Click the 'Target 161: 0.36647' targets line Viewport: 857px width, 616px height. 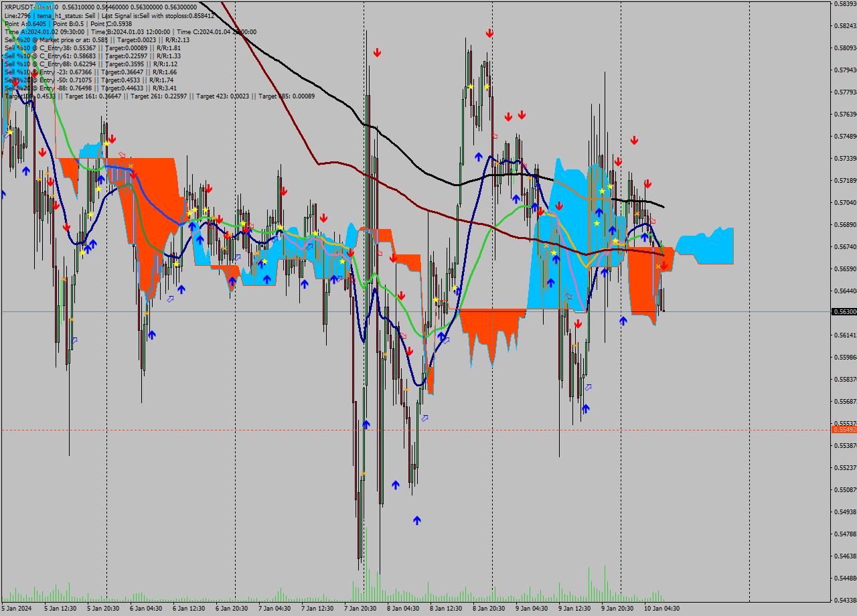pyautogui.click(x=159, y=96)
